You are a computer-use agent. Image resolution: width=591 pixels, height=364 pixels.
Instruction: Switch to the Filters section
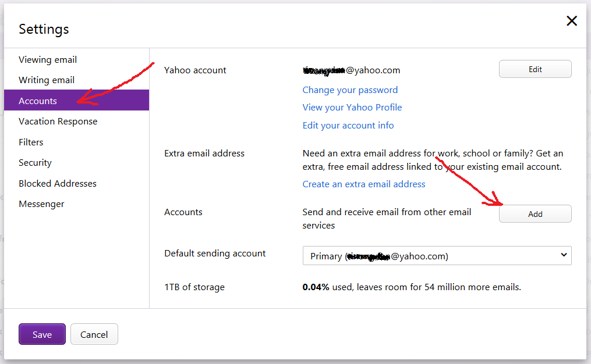point(31,142)
